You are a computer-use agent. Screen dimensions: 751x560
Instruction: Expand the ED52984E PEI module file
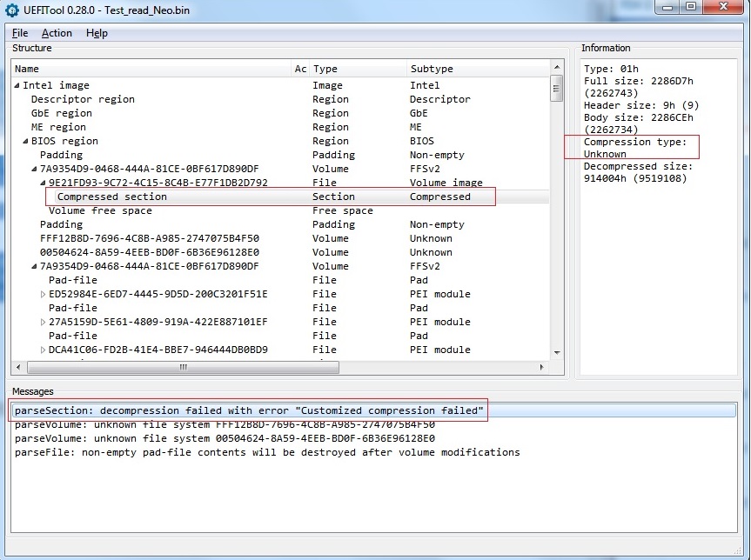[44, 294]
